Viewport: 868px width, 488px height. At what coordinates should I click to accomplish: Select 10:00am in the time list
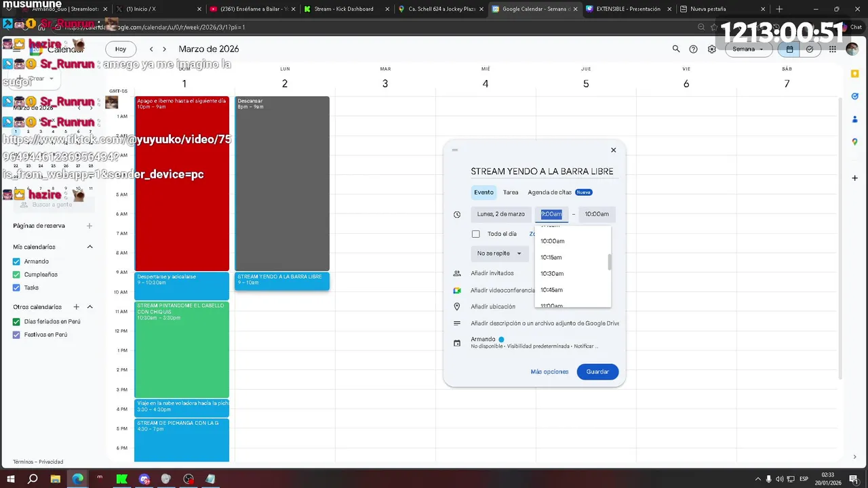573,241
